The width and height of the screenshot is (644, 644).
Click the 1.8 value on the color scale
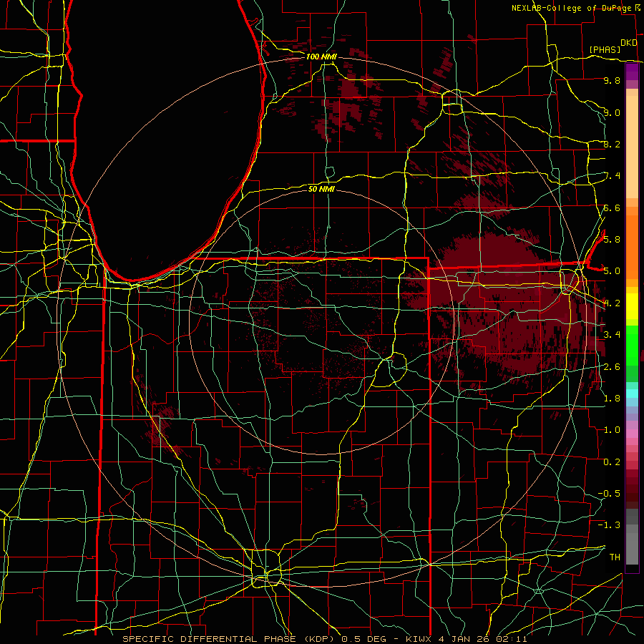tap(612, 398)
